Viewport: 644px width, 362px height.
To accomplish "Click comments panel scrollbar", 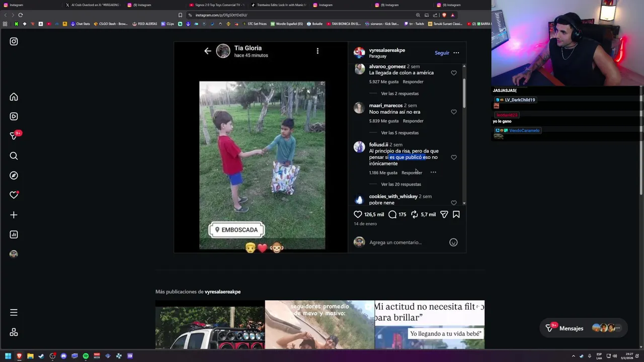I will 463,92.
